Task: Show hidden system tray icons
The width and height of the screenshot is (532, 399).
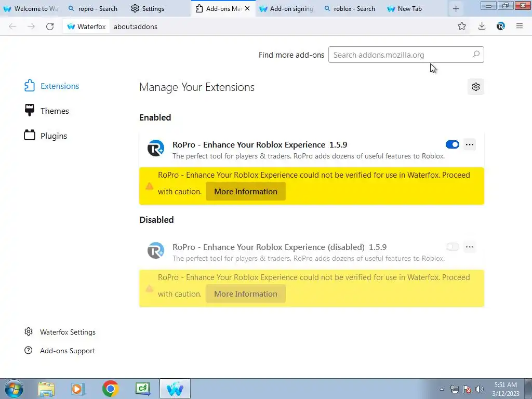Action: (x=442, y=389)
